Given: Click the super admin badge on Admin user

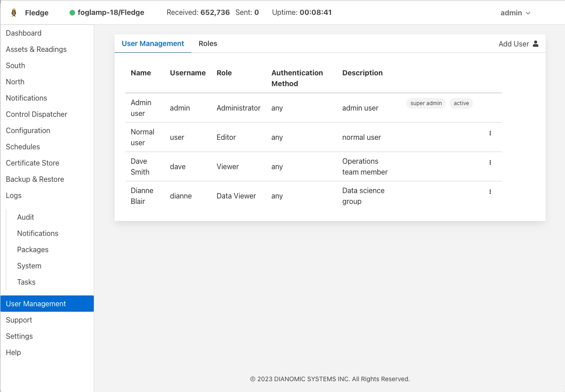Looking at the screenshot, I should pos(426,103).
